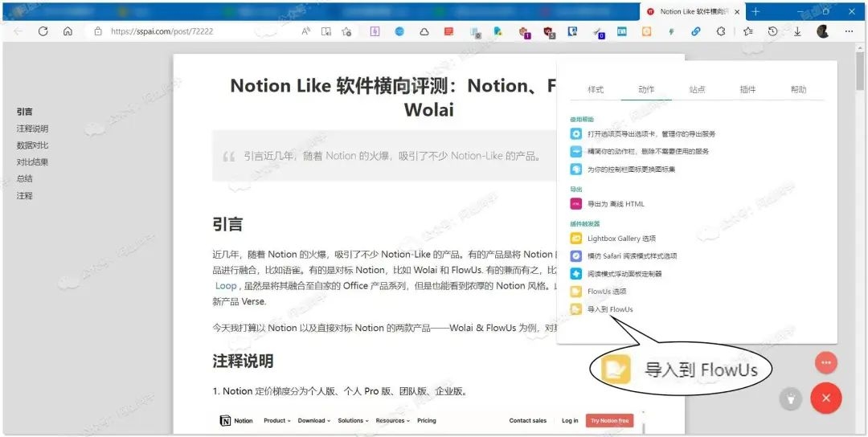The image size is (868, 437).
Task: Click 导入到 FlowUs in the plugin list
Action: point(602,309)
